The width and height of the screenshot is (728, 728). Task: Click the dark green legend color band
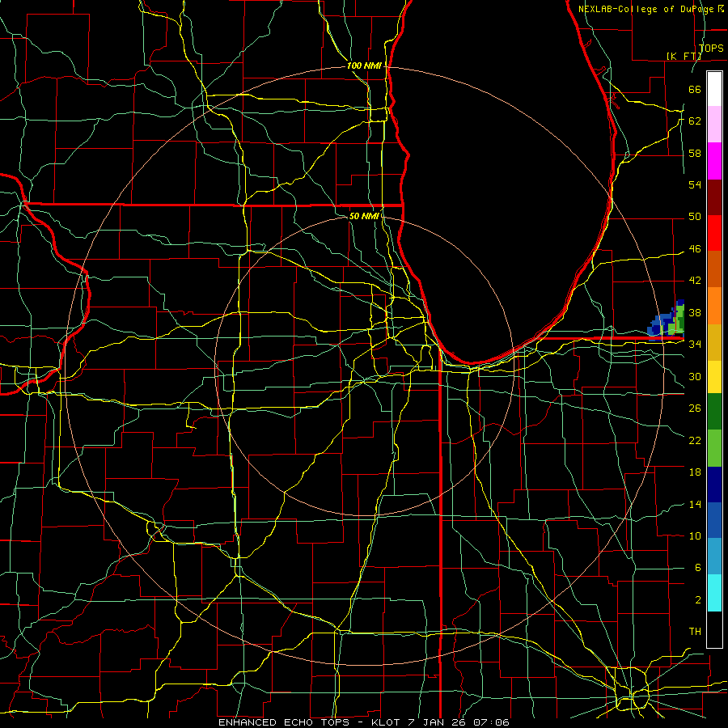(x=714, y=412)
